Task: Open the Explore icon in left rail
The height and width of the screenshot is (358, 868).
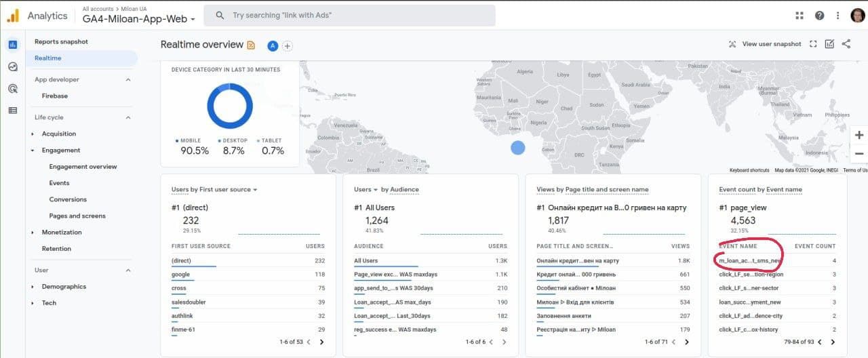Action: click(12, 66)
